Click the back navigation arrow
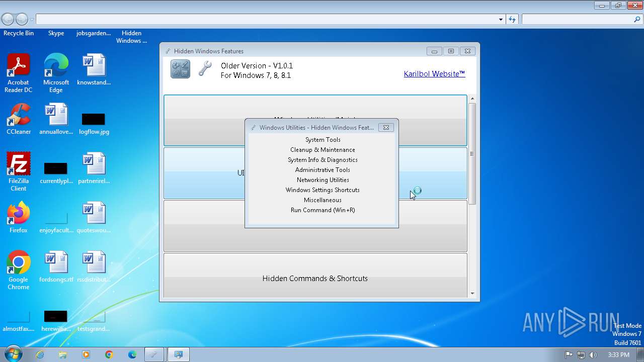 point(8,20)
